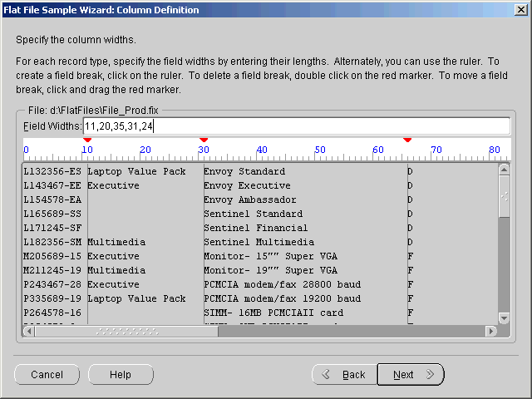
Task: Click 'Sentinel Multimedia' in the preview
Action: pos(259,242)
